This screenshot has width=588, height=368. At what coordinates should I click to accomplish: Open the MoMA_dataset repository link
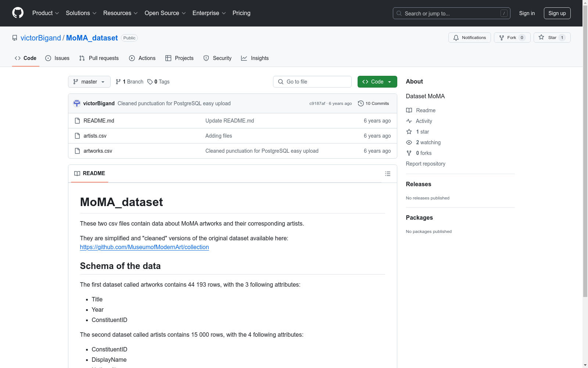92,38
